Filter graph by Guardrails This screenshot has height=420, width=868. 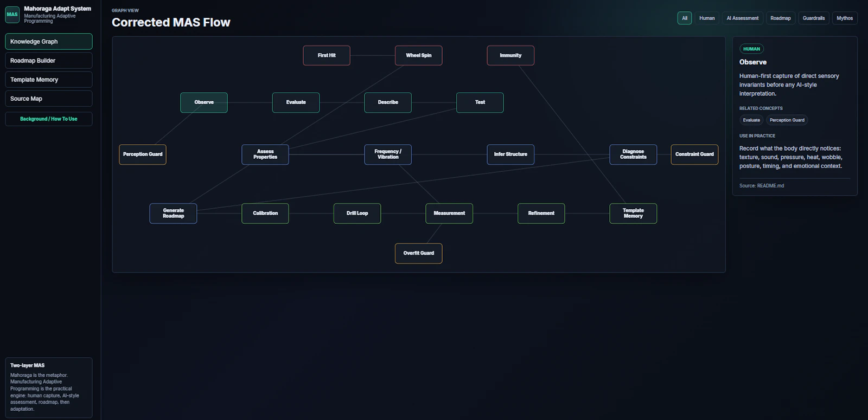(814, 18)
